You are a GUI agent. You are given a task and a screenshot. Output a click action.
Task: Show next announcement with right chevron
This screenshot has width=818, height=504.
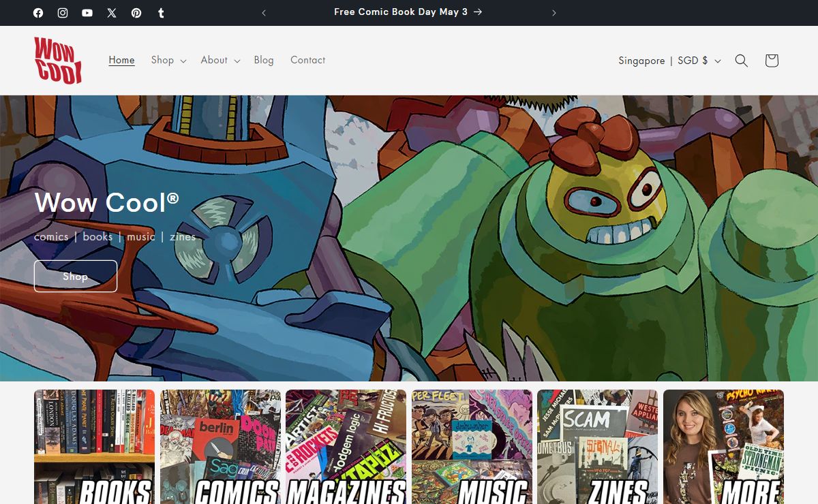pos(554,13)
